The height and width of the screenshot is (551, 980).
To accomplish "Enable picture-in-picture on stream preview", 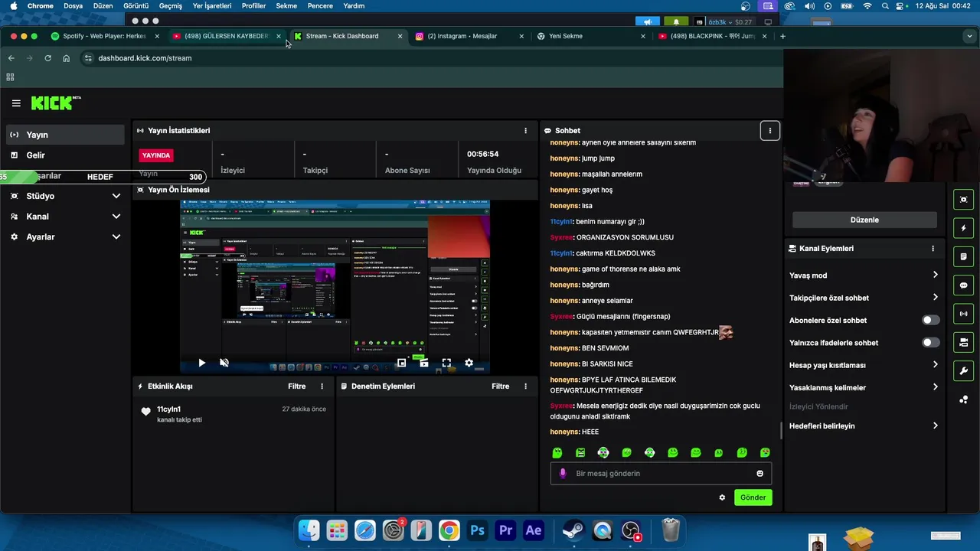I will (401, 363).
